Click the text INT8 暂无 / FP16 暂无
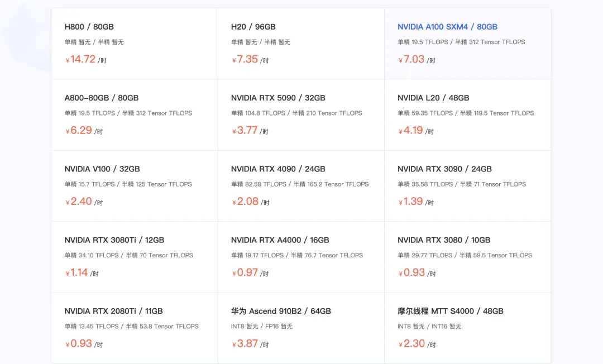Screen dimensions: 603x364 (x=261, y=327)
